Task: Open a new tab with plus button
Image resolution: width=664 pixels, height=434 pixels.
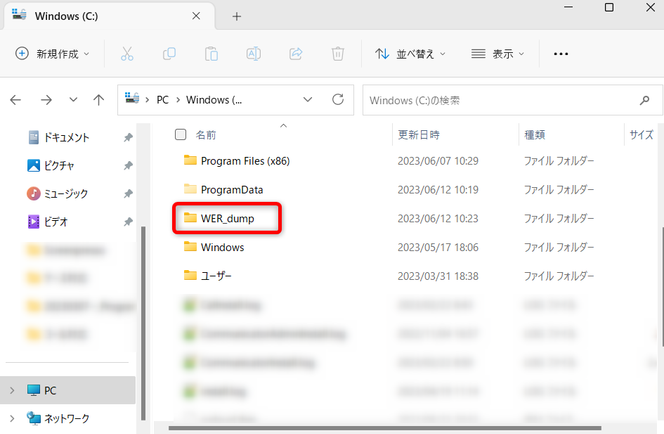Action: 237,17
